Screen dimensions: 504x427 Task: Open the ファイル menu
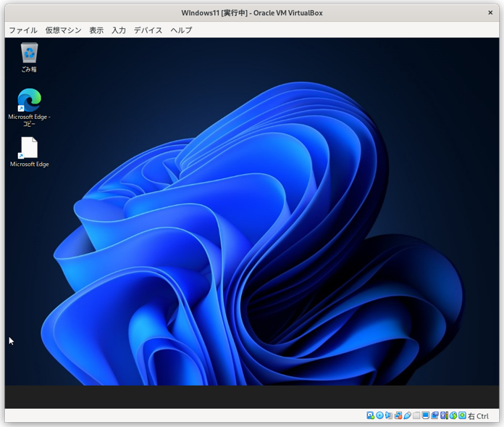tap(23, 30)
